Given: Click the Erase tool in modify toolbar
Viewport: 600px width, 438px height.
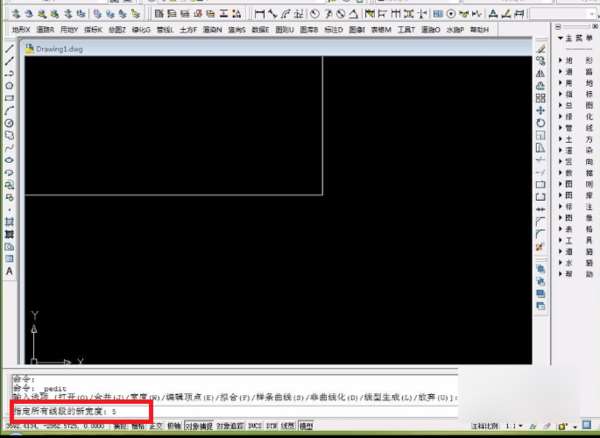Looking at the screenshot, I should (540, 49).
